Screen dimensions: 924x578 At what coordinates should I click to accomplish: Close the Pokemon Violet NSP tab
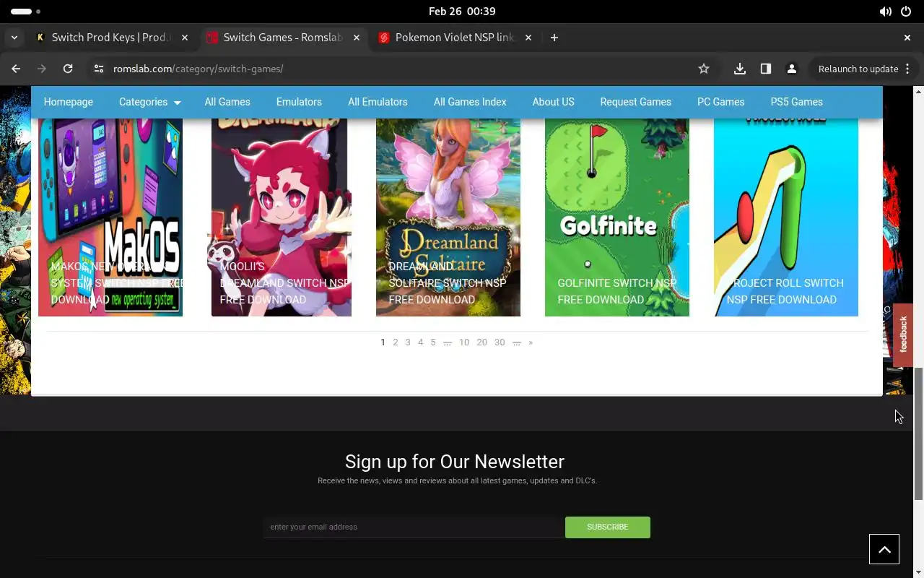click(x=528, y=38)
